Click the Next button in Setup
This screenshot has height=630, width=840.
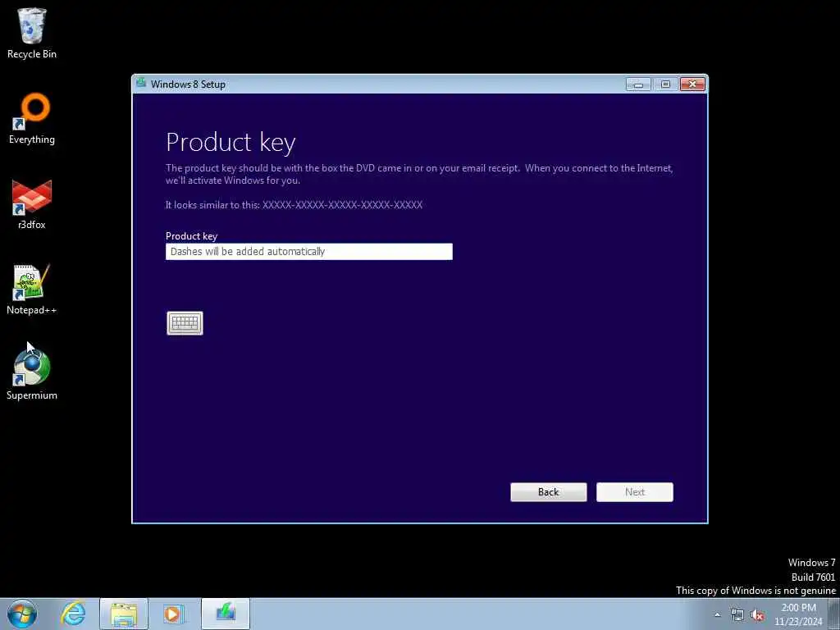pos(635,492)
